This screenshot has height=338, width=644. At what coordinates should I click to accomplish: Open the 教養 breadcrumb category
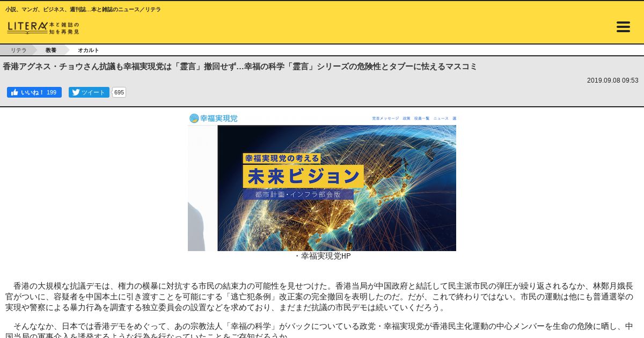click(x=51, y=50)
